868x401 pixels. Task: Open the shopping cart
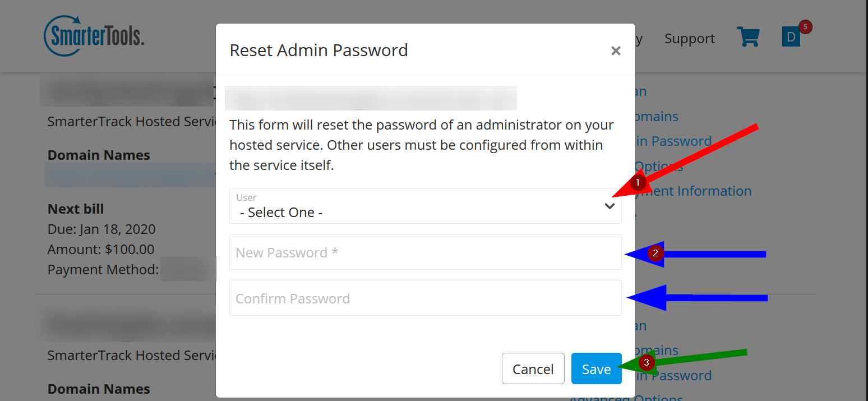point(748,37)
